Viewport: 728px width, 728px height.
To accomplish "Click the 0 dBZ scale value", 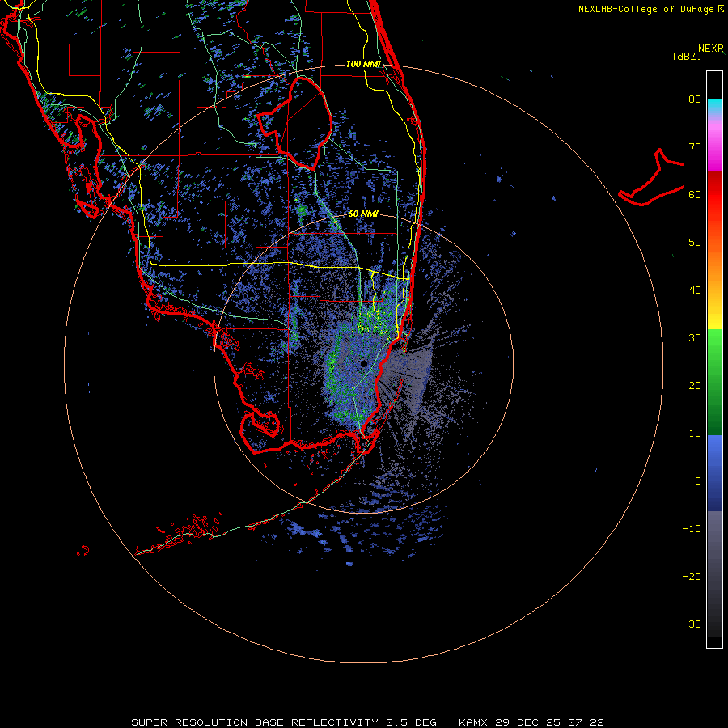I will point(698,481).
